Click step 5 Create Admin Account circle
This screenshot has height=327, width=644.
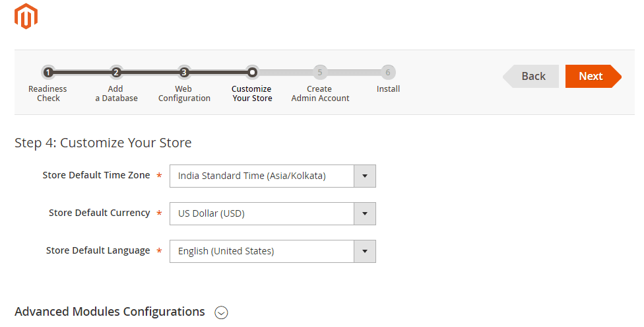[320, 73]
